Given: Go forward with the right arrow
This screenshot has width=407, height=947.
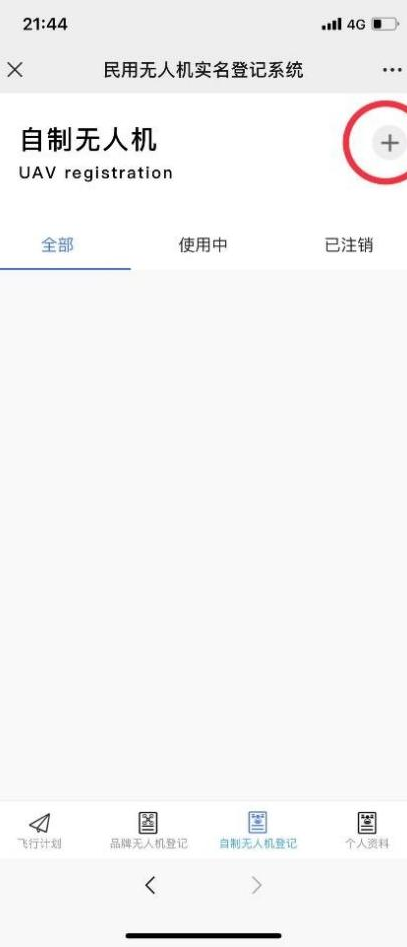Looking at the screenshot, I should pyautogui.click(x=257, y=885).
